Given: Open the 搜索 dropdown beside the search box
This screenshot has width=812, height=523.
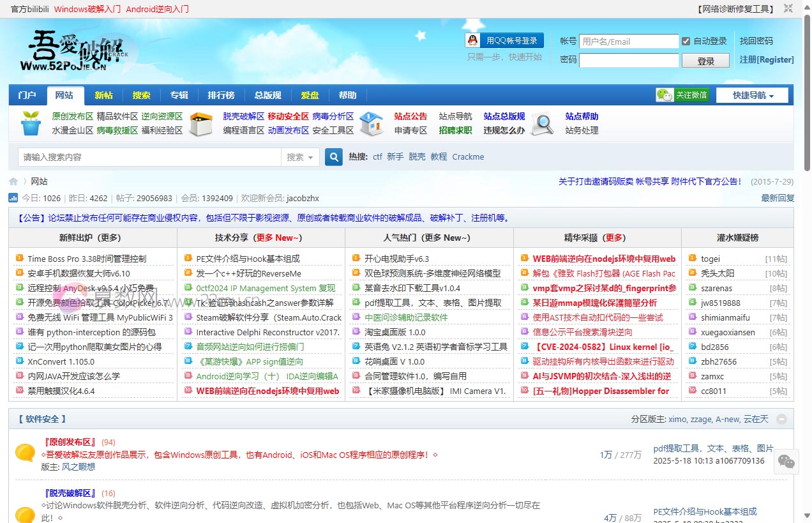Looking at the screenshot, I should 300,156.
